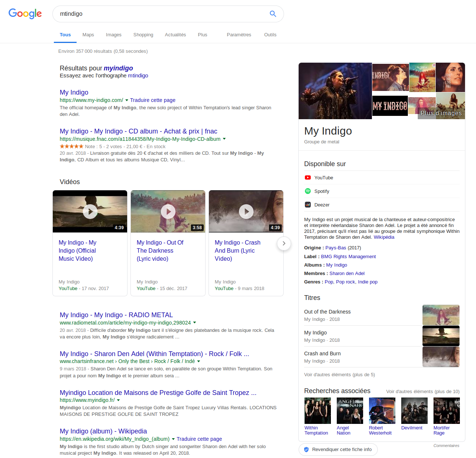Screen dimensions: 476x458
Task: Switch to the Actualités tab
Action: (x=175, y=35)
